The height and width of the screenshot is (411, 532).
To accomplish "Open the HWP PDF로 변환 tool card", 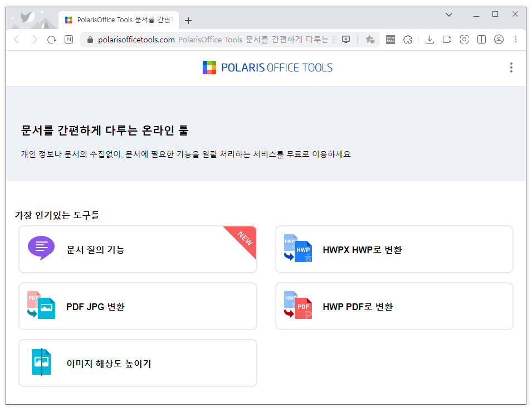I will pos(394,306).
